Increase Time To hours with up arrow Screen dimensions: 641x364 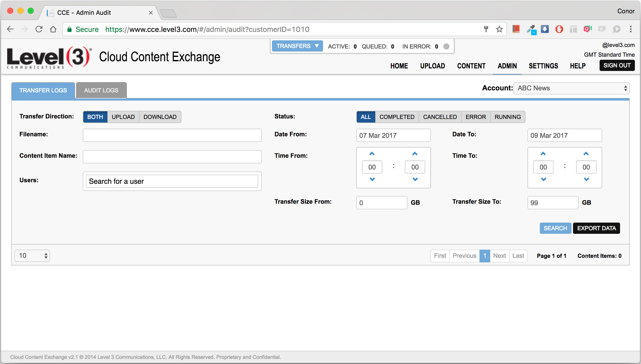tap(543, 154)
